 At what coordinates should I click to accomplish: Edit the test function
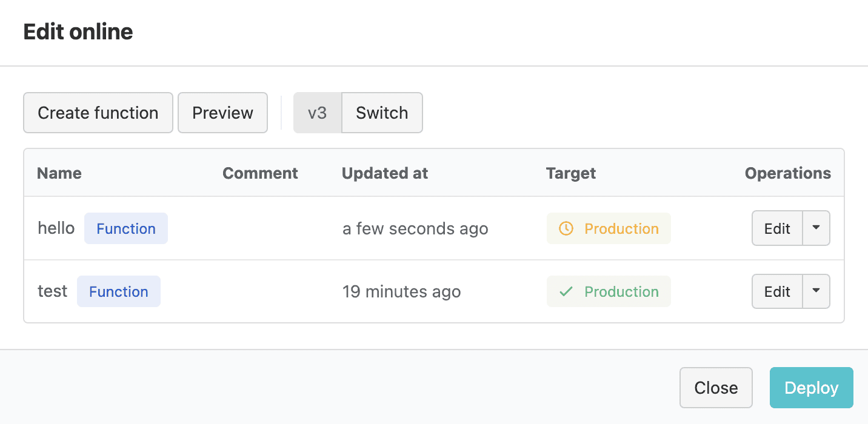pos(777,291)
